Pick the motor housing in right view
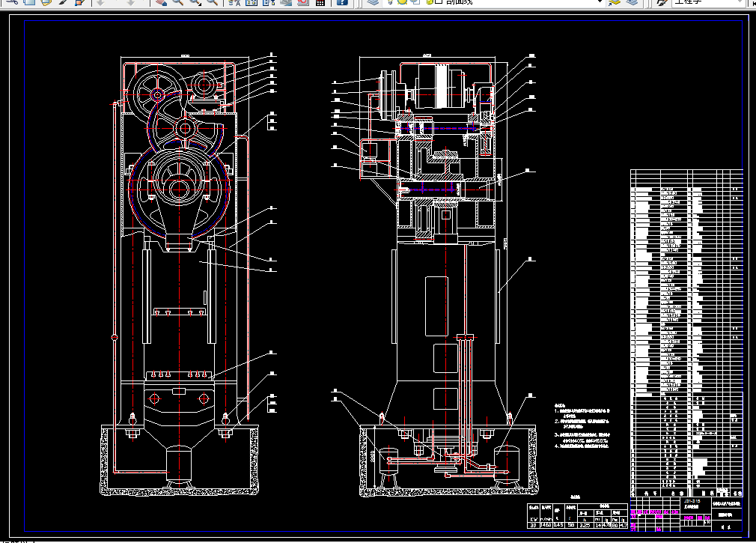Screen dimensions: 756x543 coord(438,85)
